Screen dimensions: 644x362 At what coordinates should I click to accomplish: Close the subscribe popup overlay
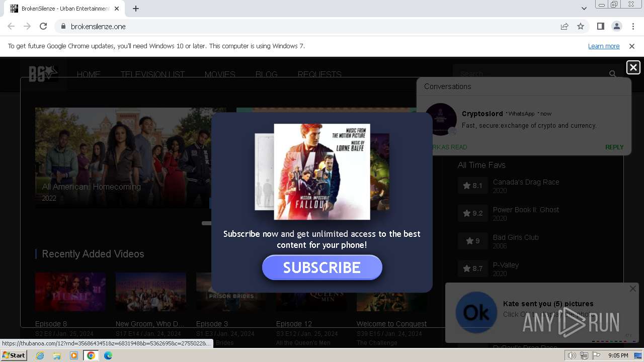tap(633, 67)
